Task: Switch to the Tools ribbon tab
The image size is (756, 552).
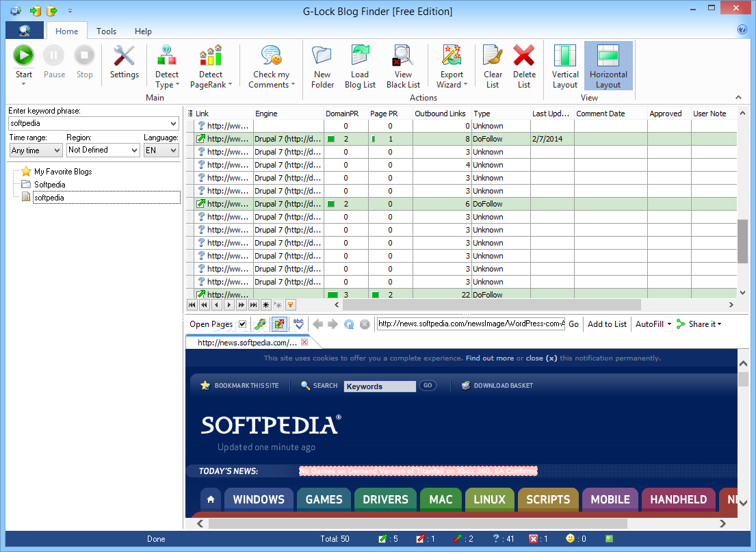Action: pos(106,31)
